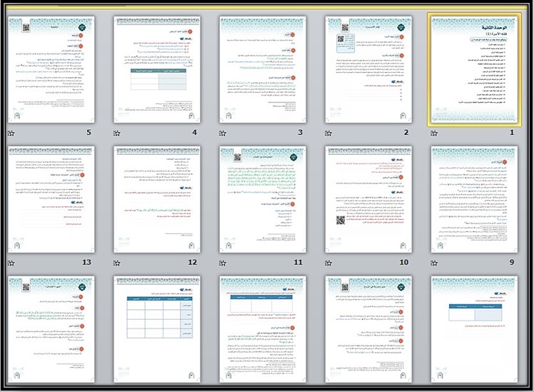Open slide thumbnail number 12
534x392 pixels.
coord(157,200)
